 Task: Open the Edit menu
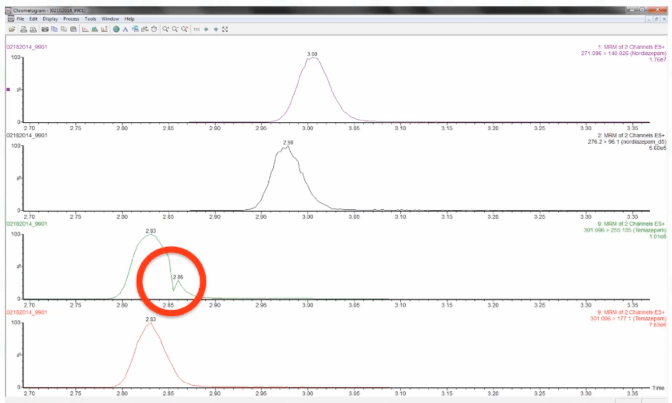pos(33,18)
